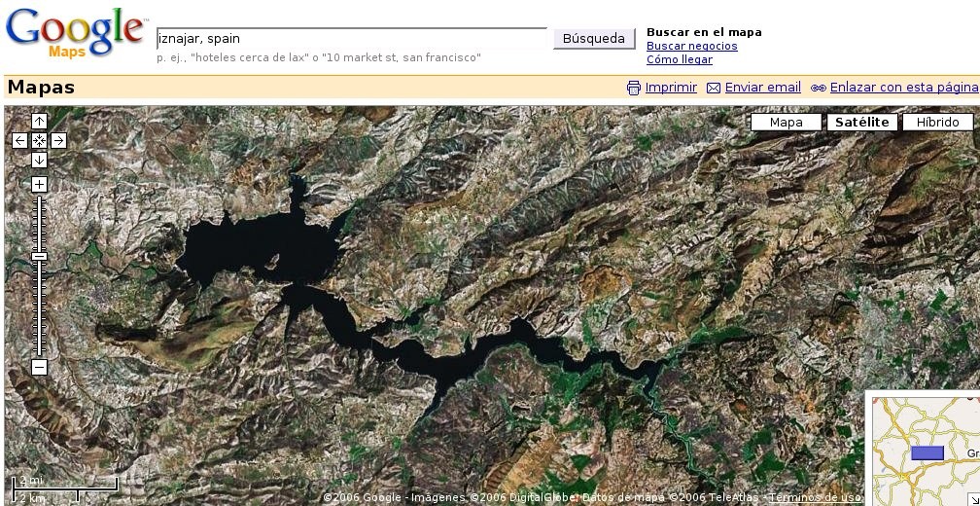The width and height of the screenshot is (980, 506).
Task: Pan the map up with arrow
Action: point(39,122)
